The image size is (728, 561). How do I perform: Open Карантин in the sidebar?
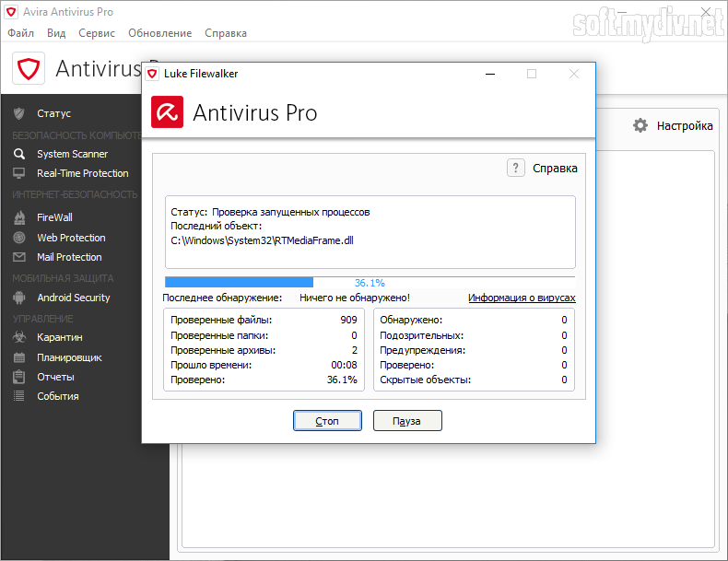click(x=60, y=337)
